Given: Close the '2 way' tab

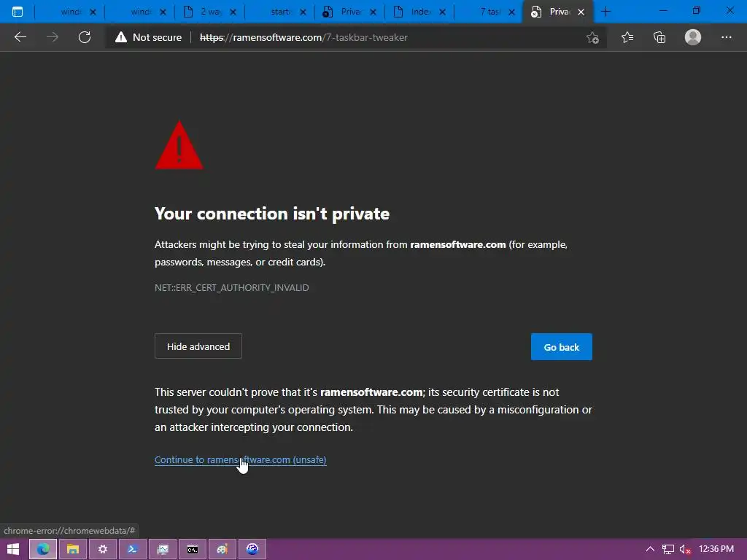Looking at the screenshot, I should [233, 12].
